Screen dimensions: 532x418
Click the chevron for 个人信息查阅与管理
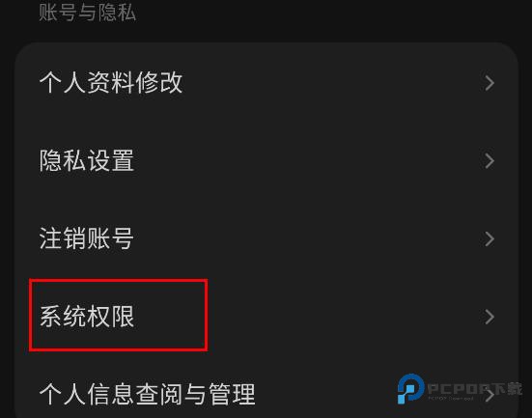click(489, 395)
